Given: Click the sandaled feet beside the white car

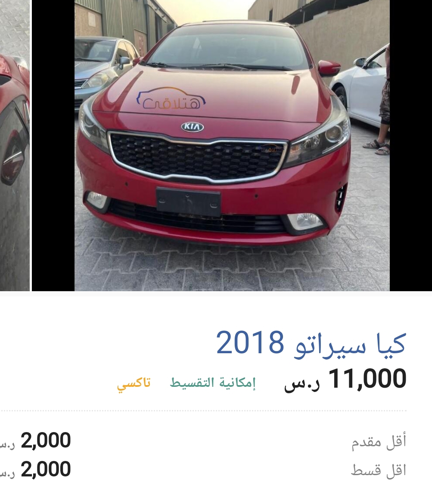Looking at the screenshot, I should (x=377, y=147).
